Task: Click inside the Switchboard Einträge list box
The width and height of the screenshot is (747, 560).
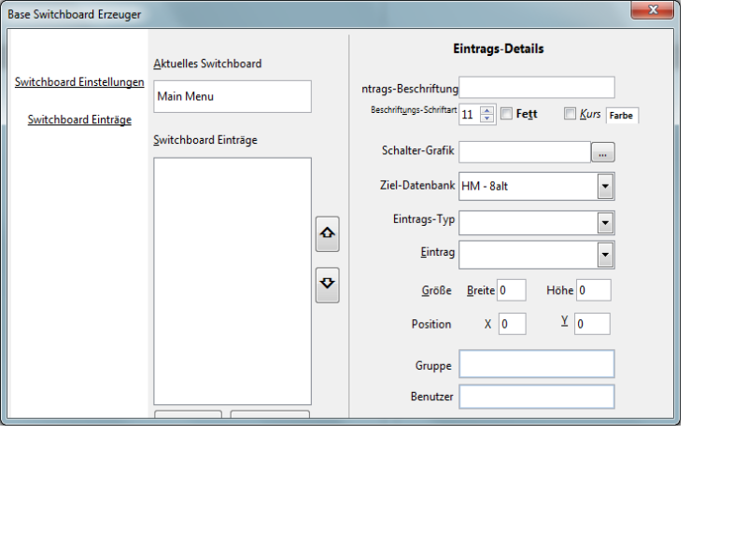Action: click(232, 280)
